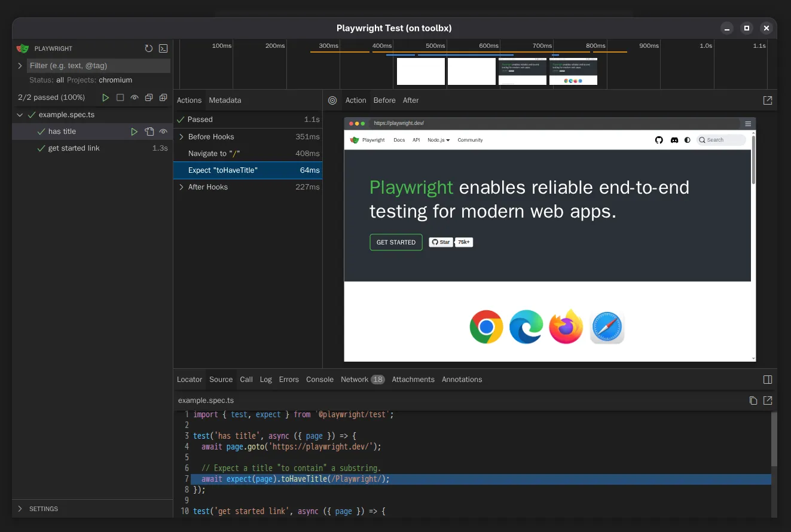Viewport: 791px width, 532px height.
Task: Reload the tests with the refresh icon
Action: [x=148, y=48]
